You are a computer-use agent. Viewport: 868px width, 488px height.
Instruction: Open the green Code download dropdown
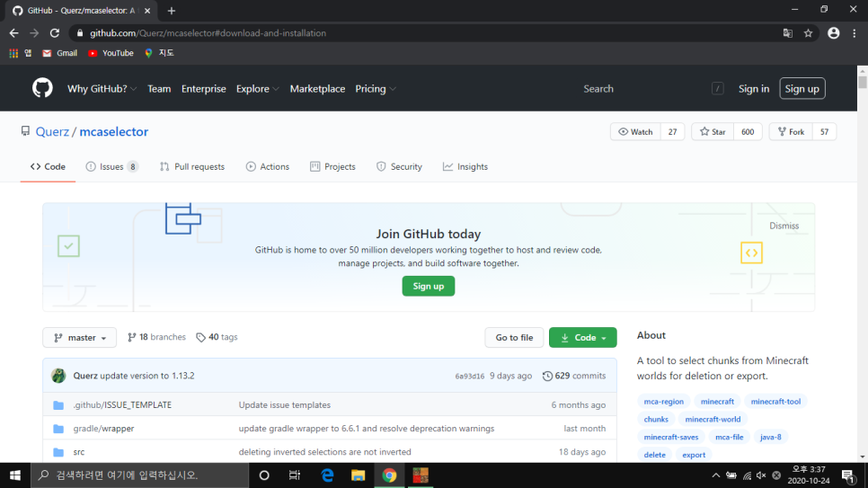click(x=582, y=337)
